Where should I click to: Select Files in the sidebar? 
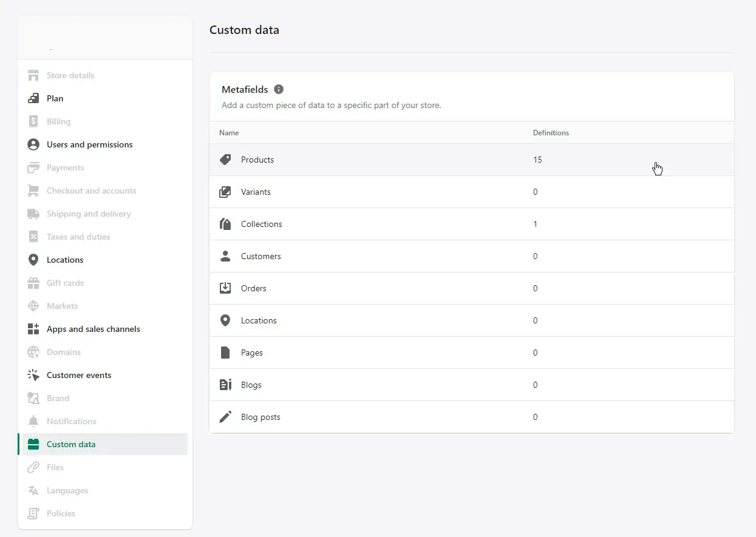55,467
